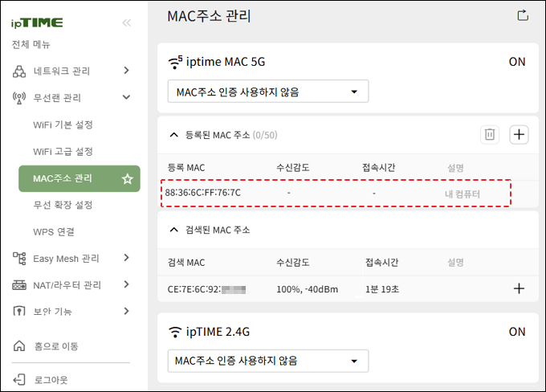Open WiFi 기본 설정 menu

pos(63,125)
